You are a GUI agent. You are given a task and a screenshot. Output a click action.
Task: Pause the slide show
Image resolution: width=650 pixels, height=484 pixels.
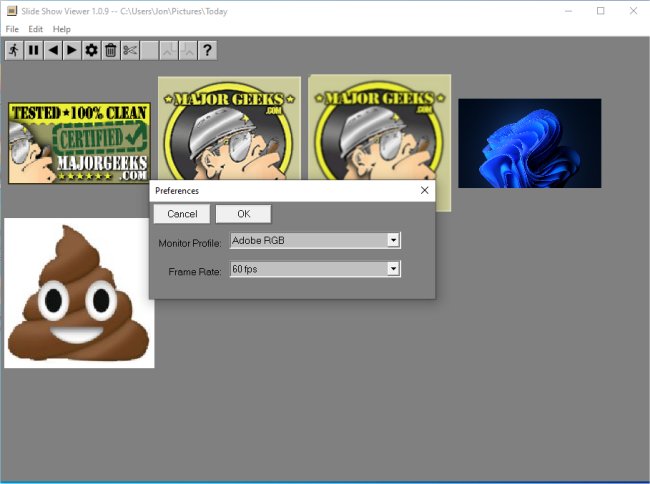tap(33, 51)
